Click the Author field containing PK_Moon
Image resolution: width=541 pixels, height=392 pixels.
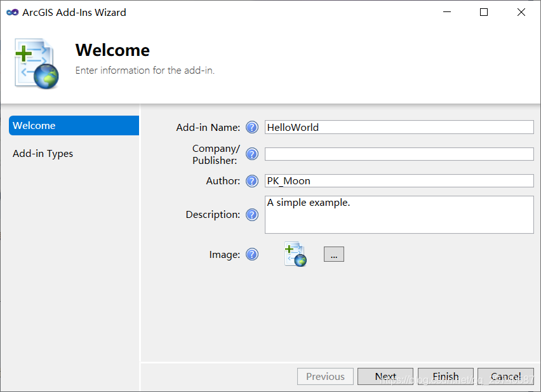[x=399, y=181]
